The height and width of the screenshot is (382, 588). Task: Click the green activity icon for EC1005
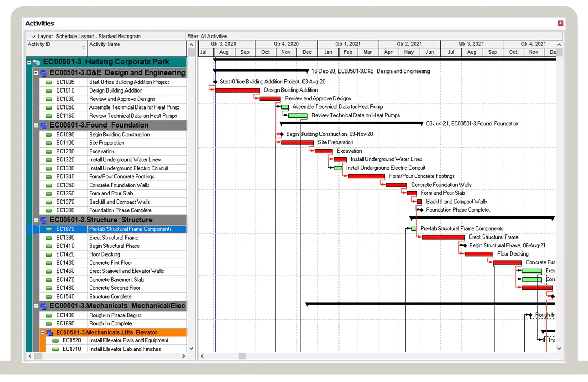tap(49, 82)
